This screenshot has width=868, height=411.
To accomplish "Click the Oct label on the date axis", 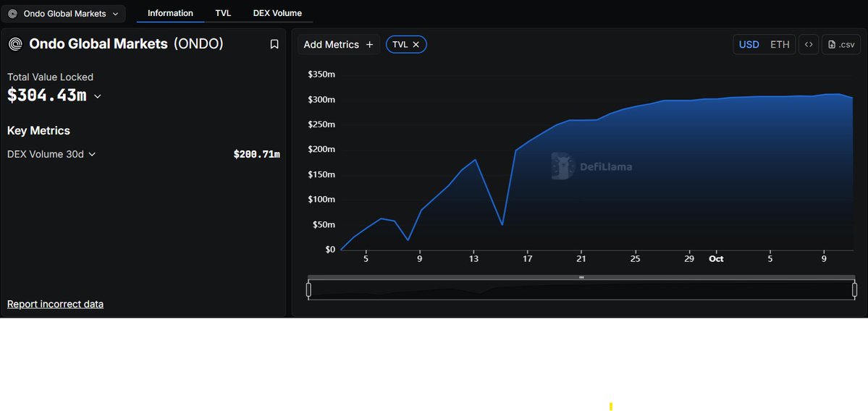I will [x=716, y=258].
